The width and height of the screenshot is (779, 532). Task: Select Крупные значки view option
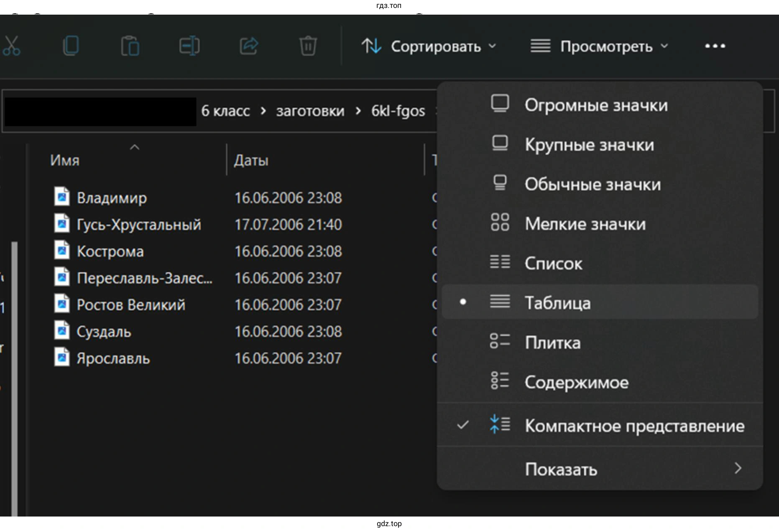(600, 145)
